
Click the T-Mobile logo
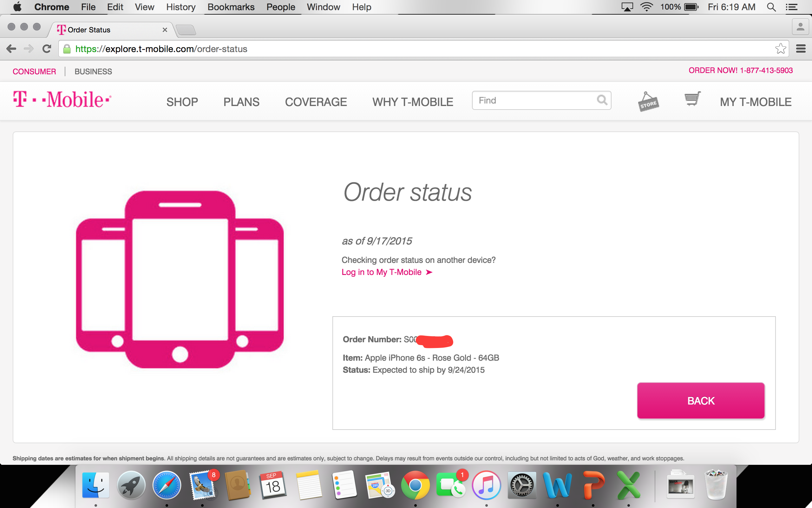[62, 99]
